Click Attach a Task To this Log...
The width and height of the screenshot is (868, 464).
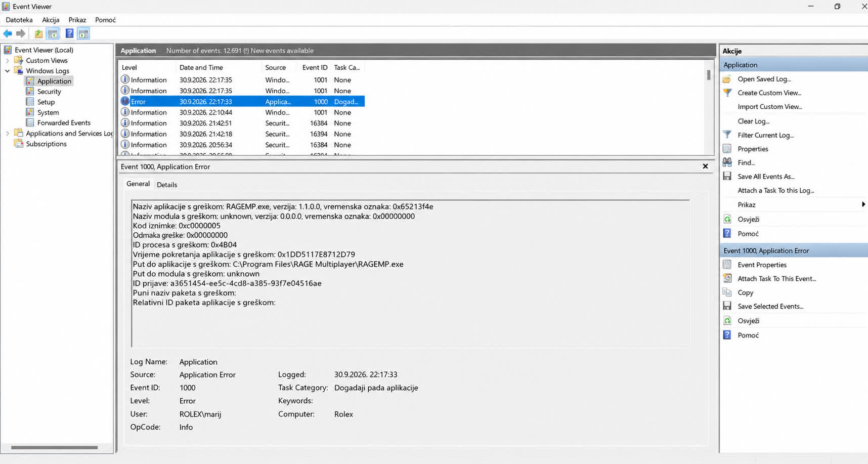(x=776, y=190)
